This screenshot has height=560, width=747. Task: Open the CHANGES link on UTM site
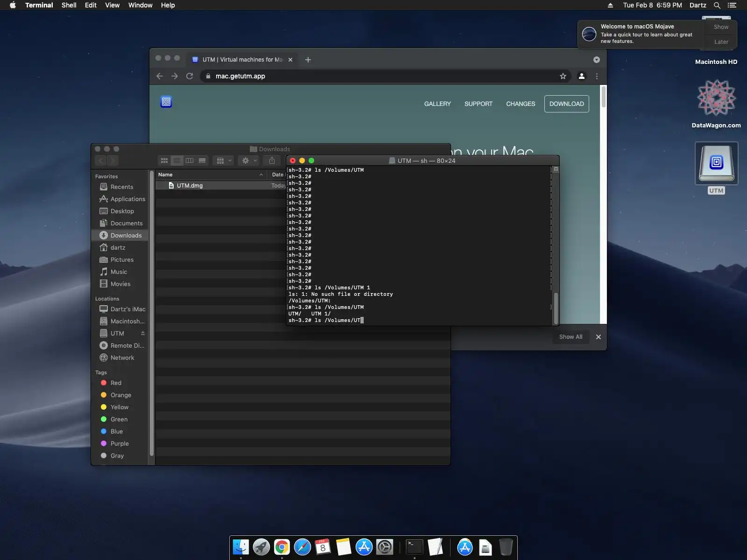[x=521, y=104]
